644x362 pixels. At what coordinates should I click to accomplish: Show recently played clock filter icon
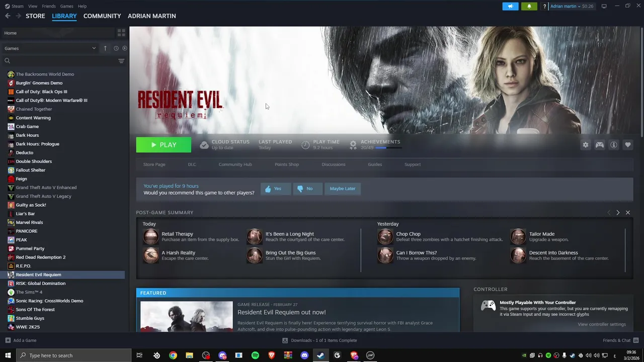pos(116,48)
